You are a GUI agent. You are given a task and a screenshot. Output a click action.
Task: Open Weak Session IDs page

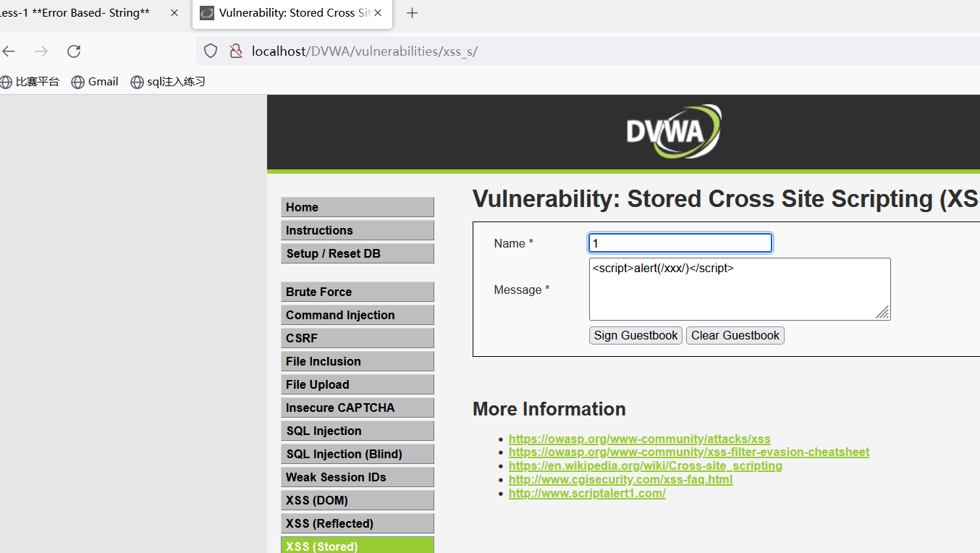click(x=358, y=477)
